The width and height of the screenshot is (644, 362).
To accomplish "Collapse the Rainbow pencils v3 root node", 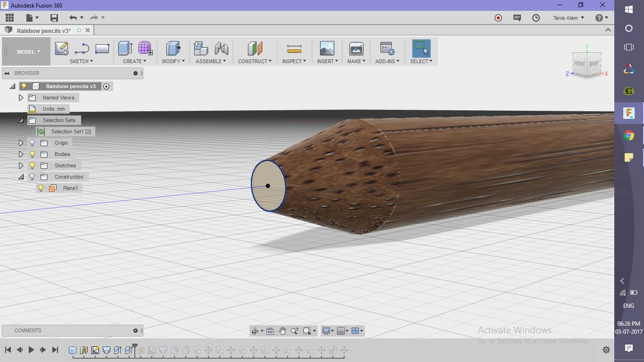I will (12, 86).
